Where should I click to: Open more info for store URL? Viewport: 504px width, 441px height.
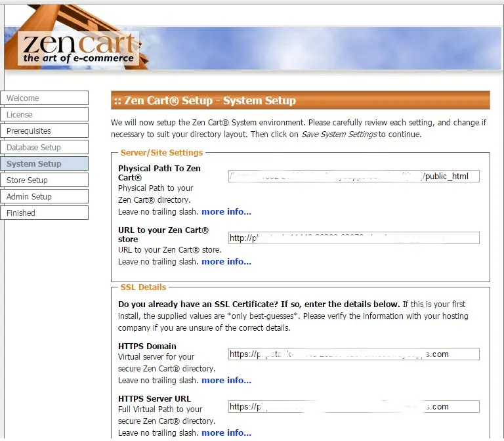click(226, 261)
